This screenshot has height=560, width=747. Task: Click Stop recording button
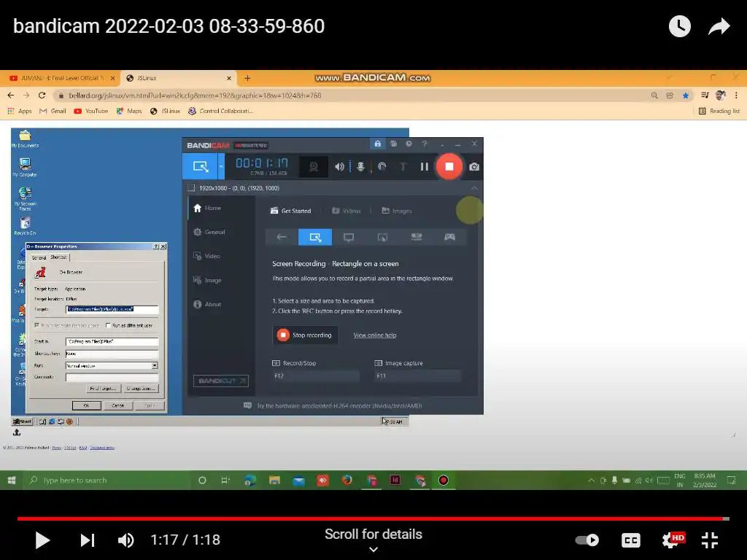pyautogui.click(x=305, y=335)
